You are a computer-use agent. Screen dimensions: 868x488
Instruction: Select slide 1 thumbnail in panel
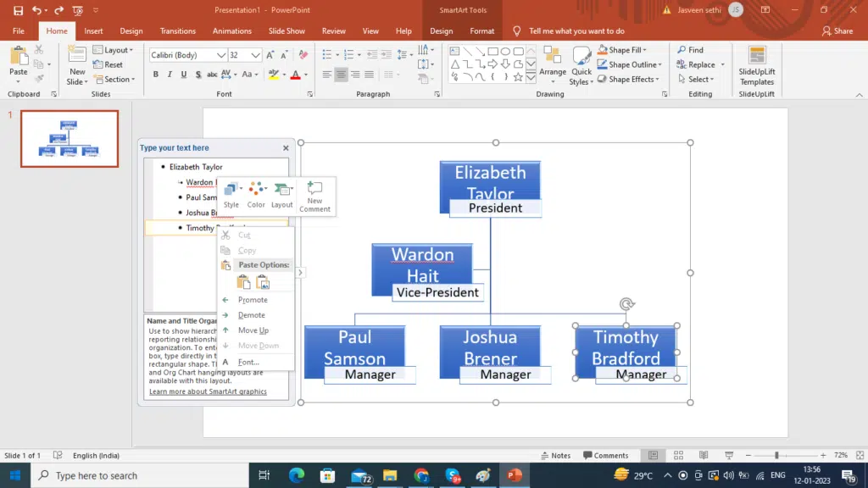tap(70, 138)
